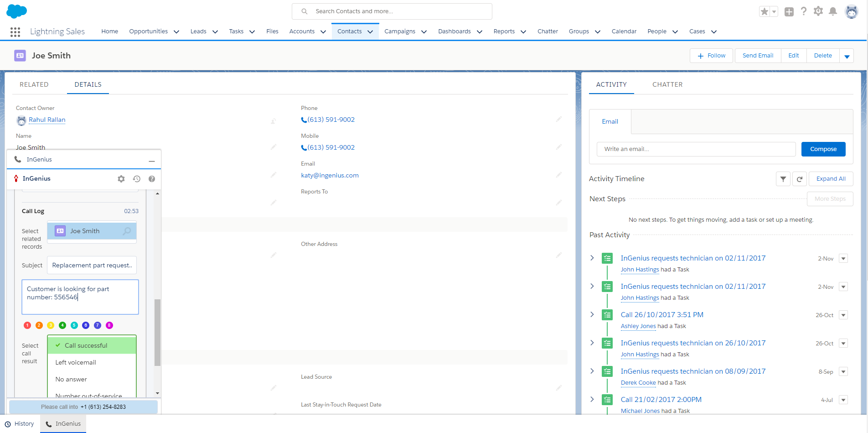Viewport: 868px width, 433px height.
Task: Click the Search Contacts and more field
Action: tap(392, 11)
